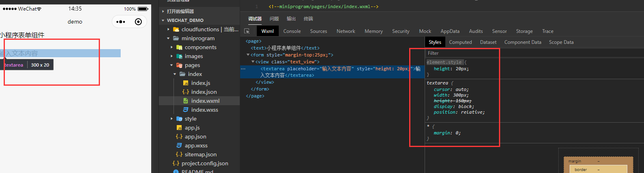Open the Trace devtools tab

[548, 31]
